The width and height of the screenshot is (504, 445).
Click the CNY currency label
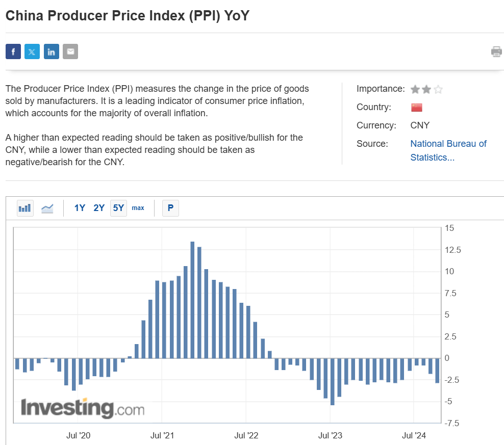pos(420,125)
